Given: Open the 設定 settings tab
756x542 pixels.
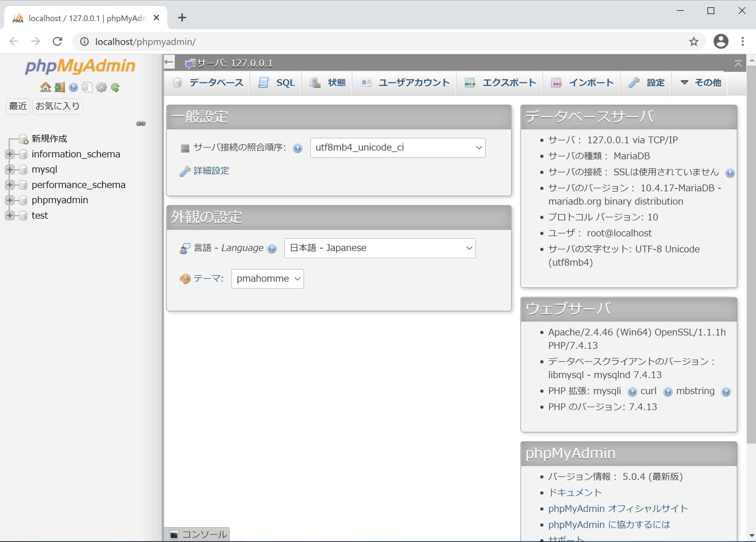Looking at the screenshot, I should pos(646,83).
